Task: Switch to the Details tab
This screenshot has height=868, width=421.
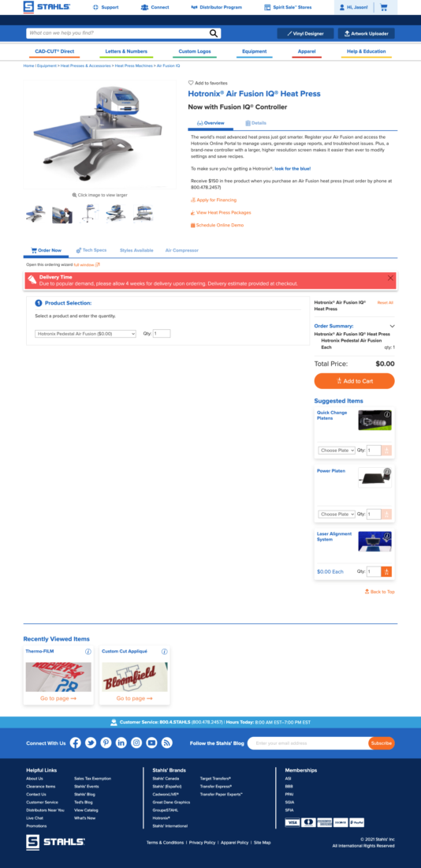Action: coord(255,123)
